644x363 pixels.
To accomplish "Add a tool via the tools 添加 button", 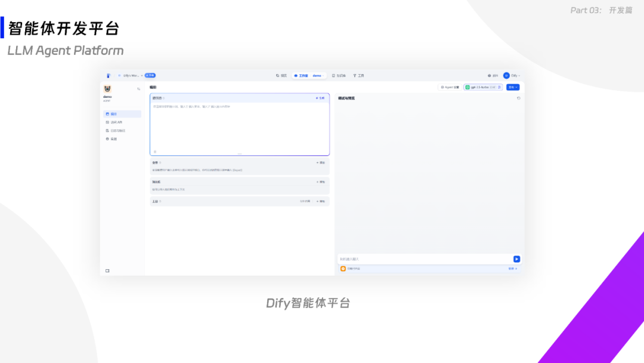I will (321, 201).
